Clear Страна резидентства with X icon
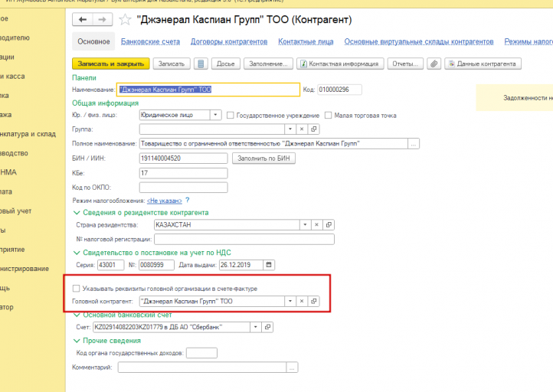This screenshot has height=392, width=553. point(316,224)
